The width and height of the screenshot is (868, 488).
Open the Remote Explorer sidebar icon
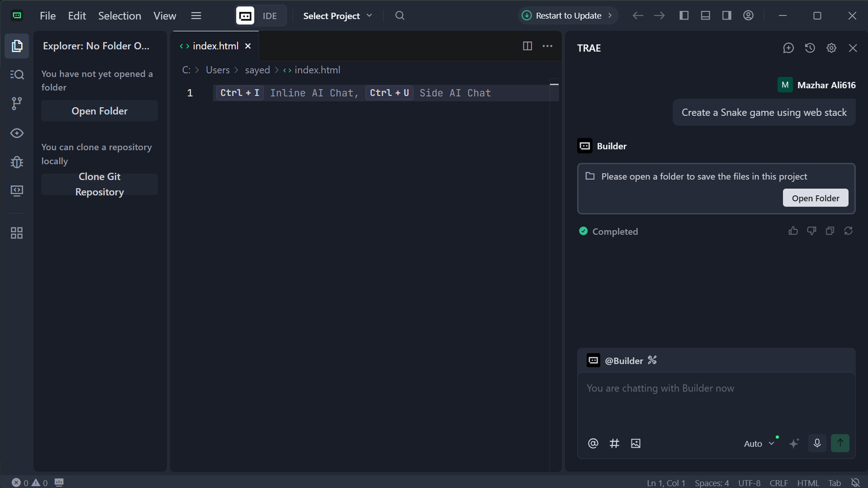click(17, 190)
